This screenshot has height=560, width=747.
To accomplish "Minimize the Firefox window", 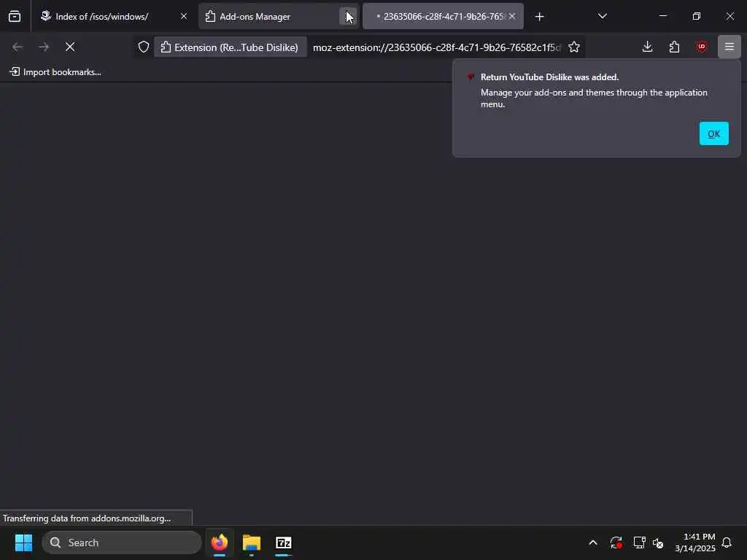I will pos(662,16).
